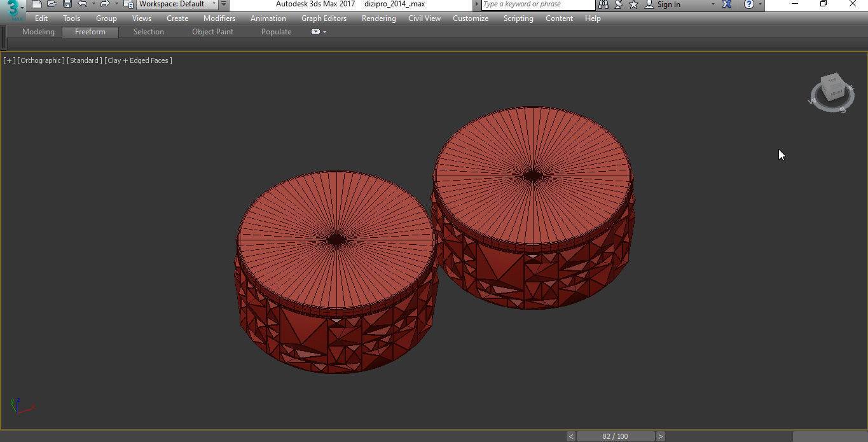Click the ViewCube S compass direction
The image size is (868, 442).
point(843,110)
